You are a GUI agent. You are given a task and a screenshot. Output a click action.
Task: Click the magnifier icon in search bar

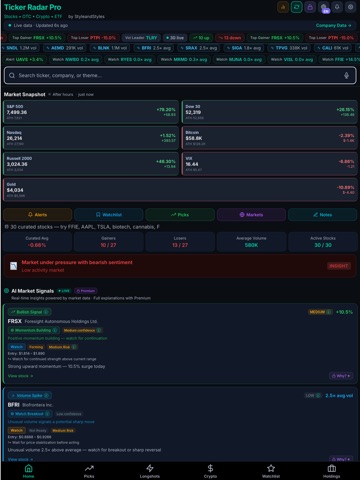(12, 76)
